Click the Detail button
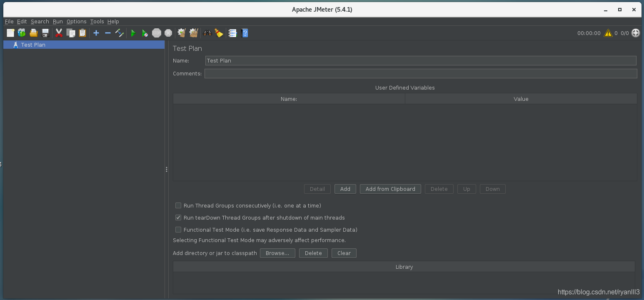The height and width of the screenshot is (300, 644). (x=317, y=189)
